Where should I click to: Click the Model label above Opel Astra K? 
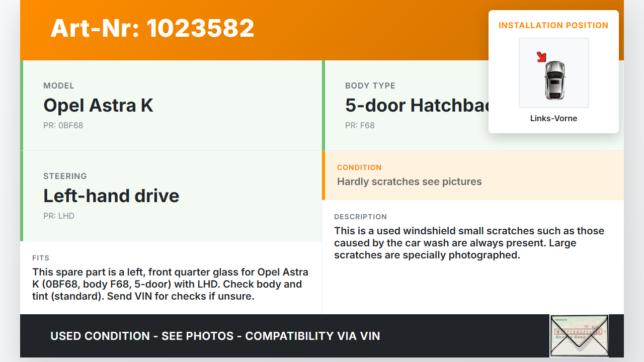tap(59, 85)
